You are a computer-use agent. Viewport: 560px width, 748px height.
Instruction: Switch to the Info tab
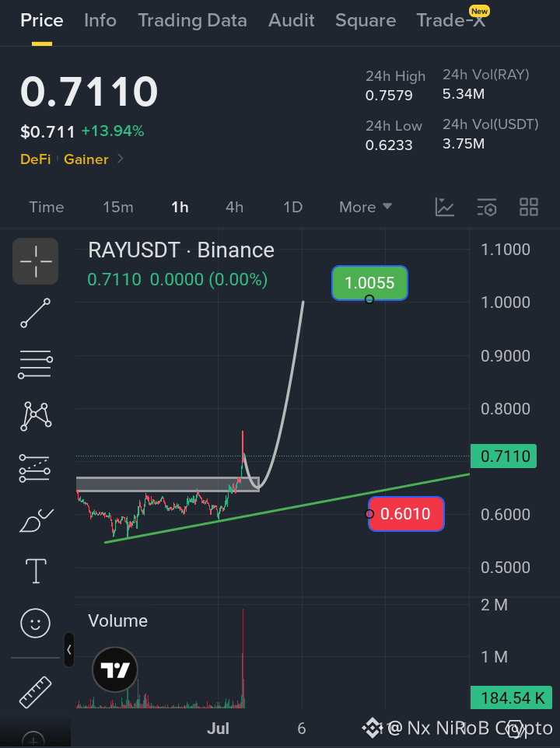(100, 20)
